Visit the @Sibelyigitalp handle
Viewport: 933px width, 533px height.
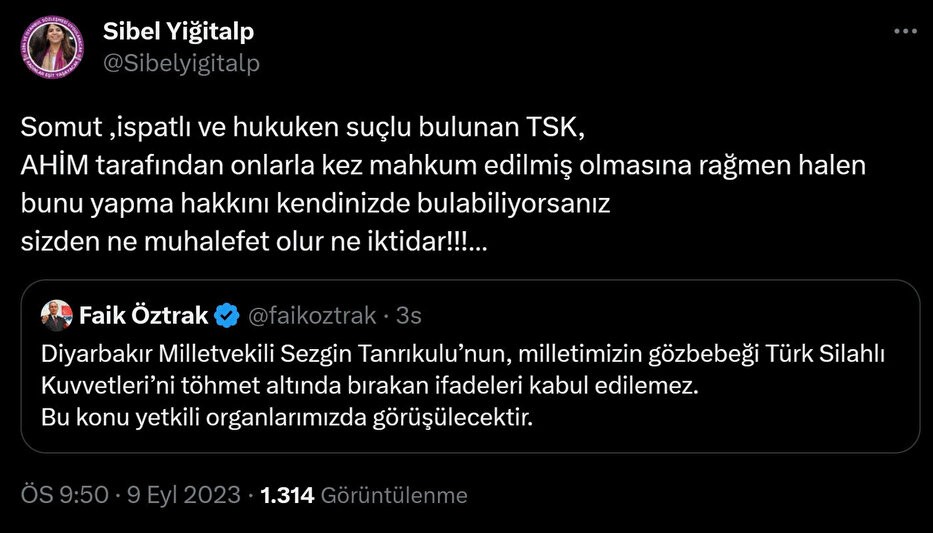pyautogui.click(x=181, y=63)
